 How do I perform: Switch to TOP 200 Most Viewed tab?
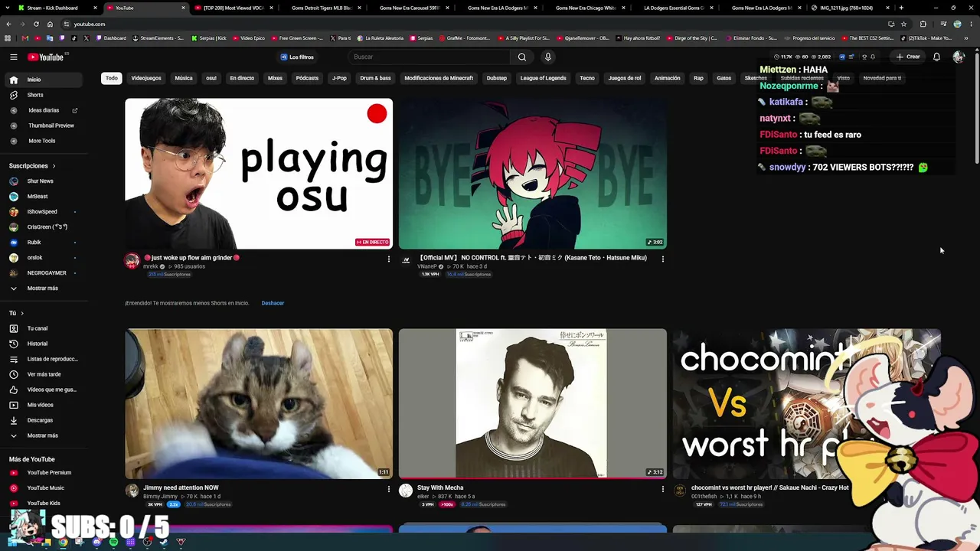pos(234,8)
